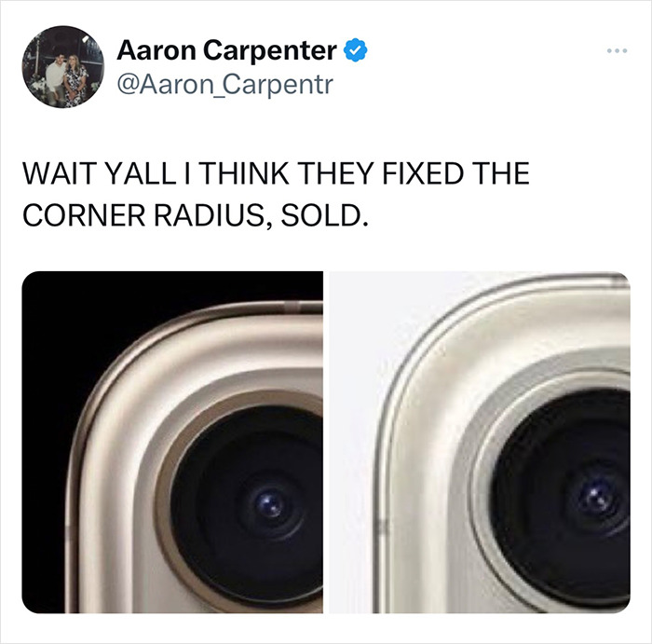Open the left photo with black background

(x=172, y=443)
